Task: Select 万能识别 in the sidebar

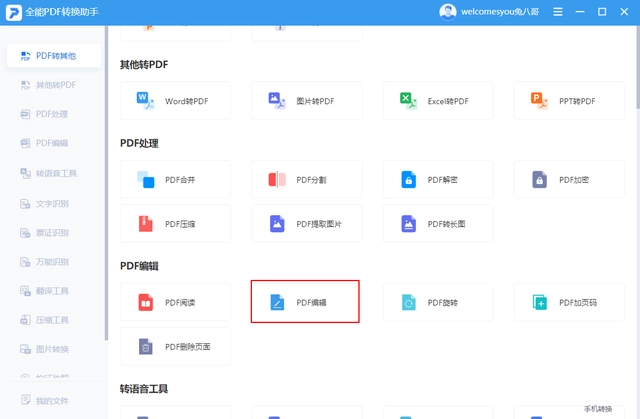Action: coord(54,262)
